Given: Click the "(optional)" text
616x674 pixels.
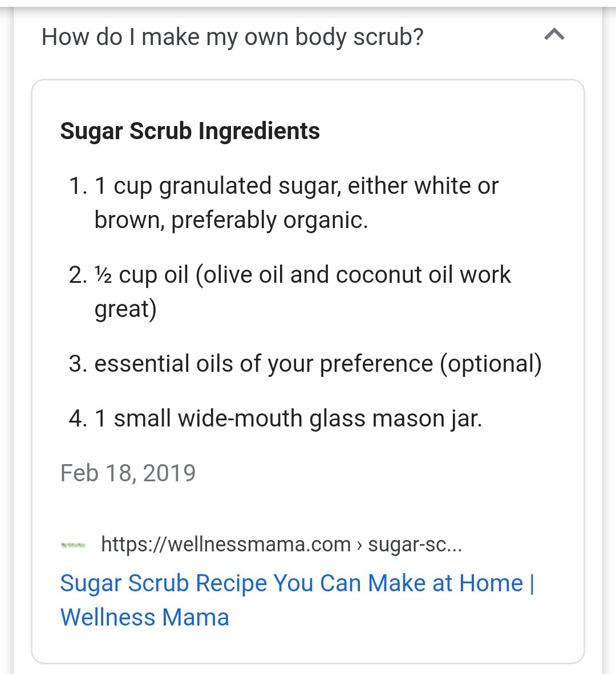Looking at the screenshot, I should coord(491,364).
